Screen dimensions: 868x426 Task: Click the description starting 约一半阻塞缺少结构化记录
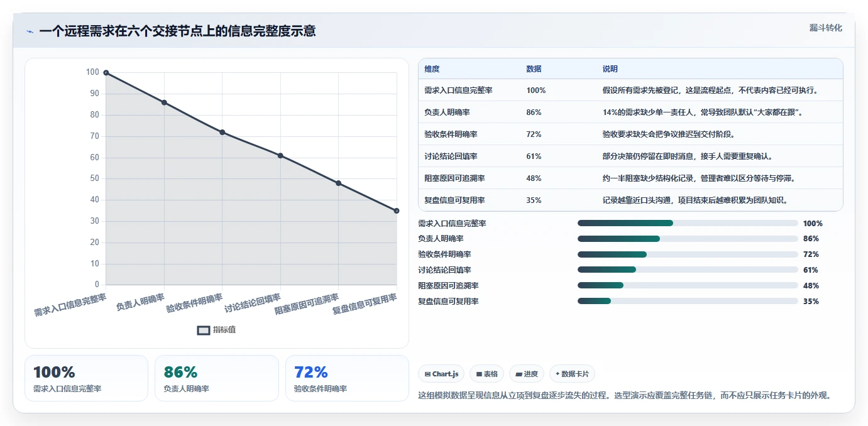(x=699, y=178)
